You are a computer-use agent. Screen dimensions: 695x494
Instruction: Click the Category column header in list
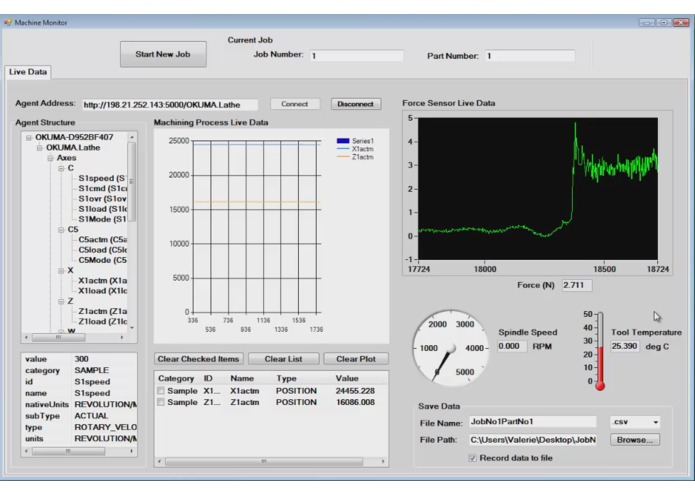pyautogui.click(x=176, y=378)
